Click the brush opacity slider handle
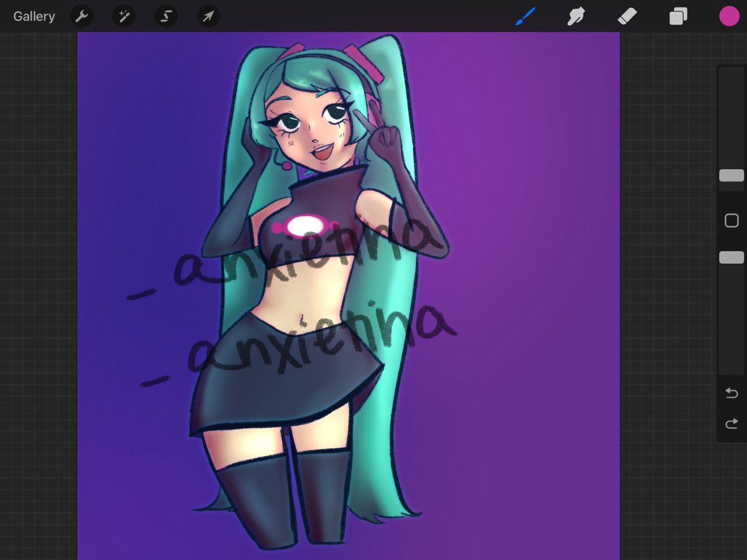 click(731, 258)
